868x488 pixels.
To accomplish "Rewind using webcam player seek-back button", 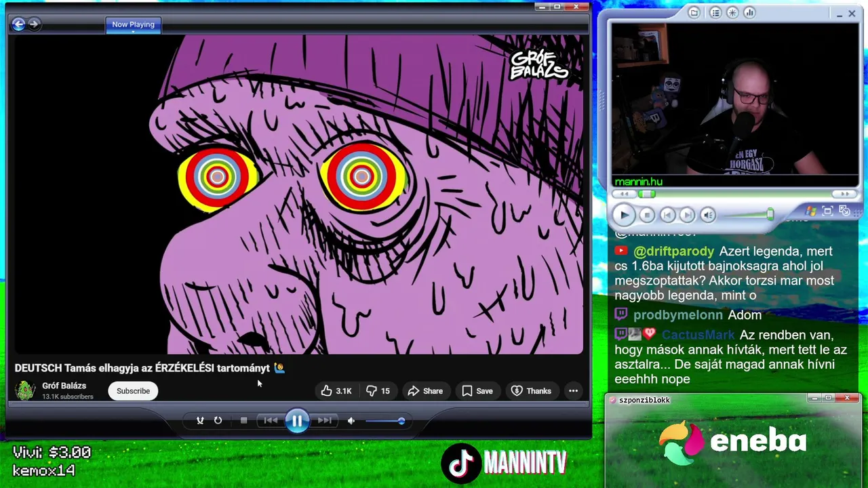I will pos(624,194).
